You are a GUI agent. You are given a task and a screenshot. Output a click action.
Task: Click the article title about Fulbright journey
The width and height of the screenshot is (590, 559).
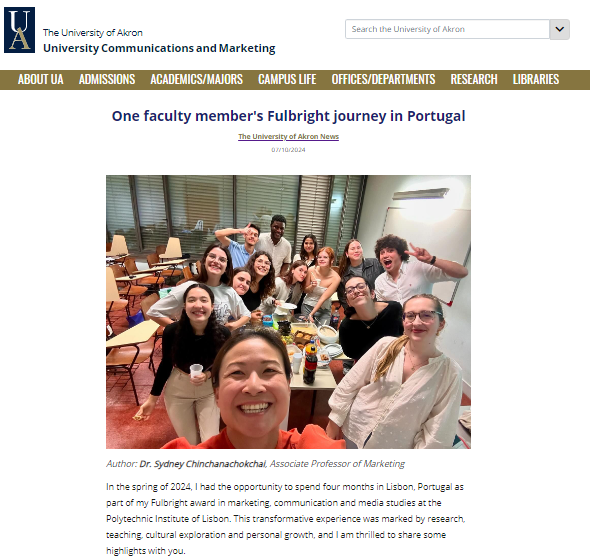tap(288, 116)
